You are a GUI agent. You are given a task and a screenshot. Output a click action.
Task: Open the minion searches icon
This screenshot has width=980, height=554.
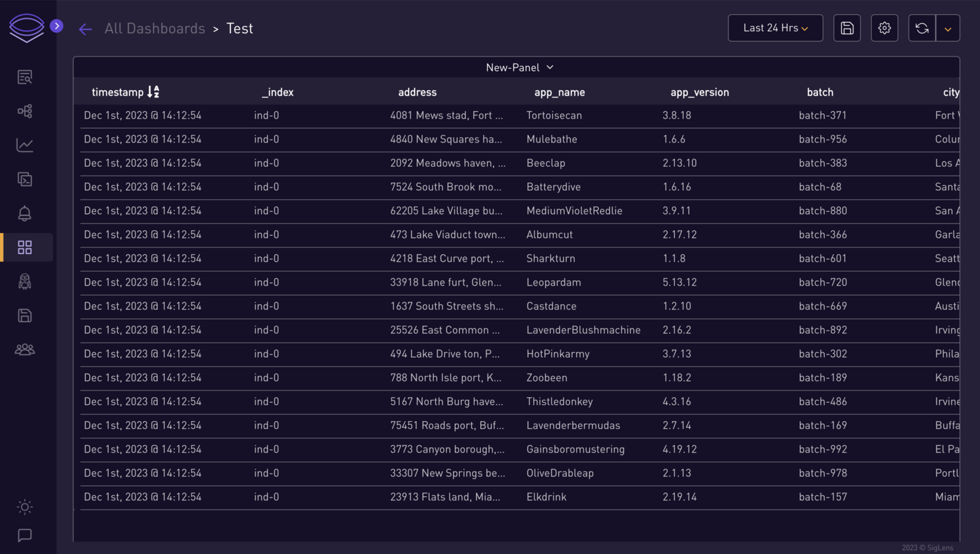(25, 281)
